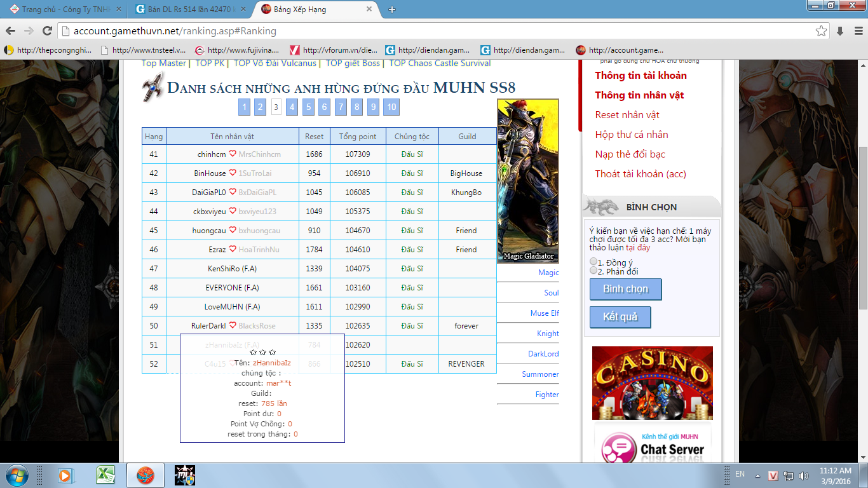Screen dimensions: 868x488
Task: Open the tnsteel bookmark
Action: 143,50
